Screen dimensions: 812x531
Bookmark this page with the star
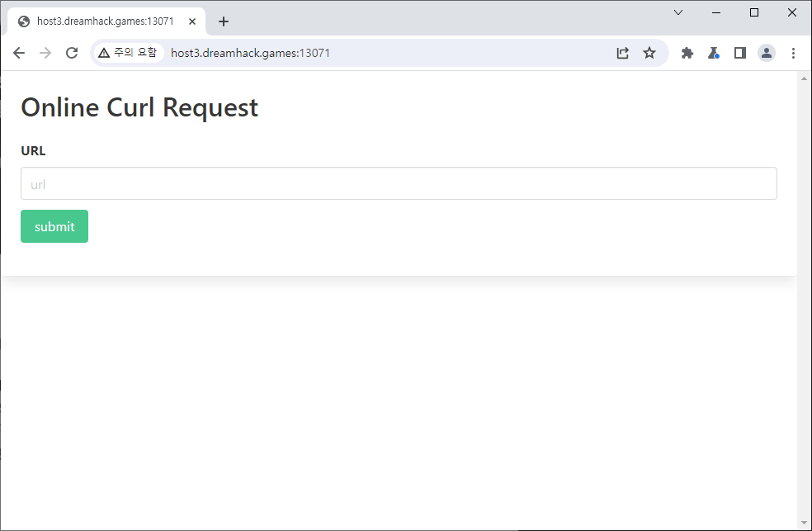(649, 53)
